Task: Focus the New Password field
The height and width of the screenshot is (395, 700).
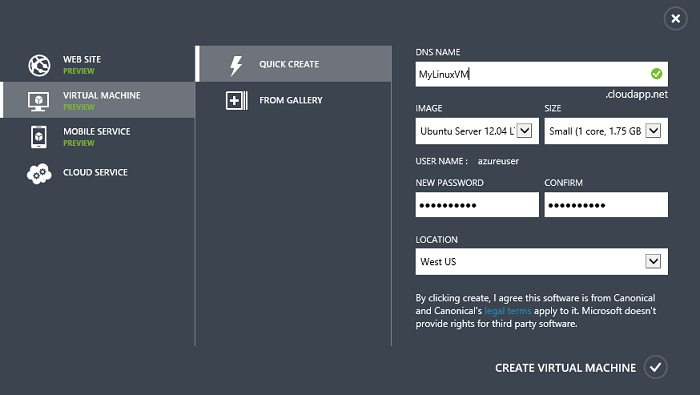Action: pos(477,204)
